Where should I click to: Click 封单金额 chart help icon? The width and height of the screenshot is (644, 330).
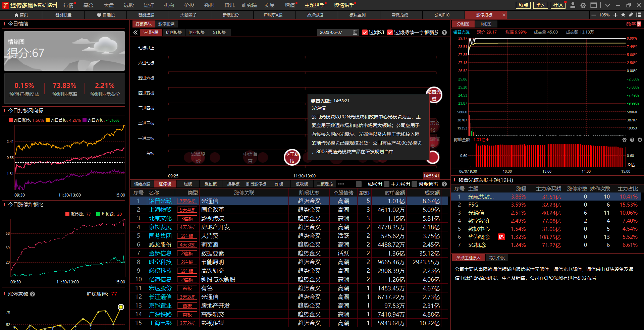pos(632,140)
